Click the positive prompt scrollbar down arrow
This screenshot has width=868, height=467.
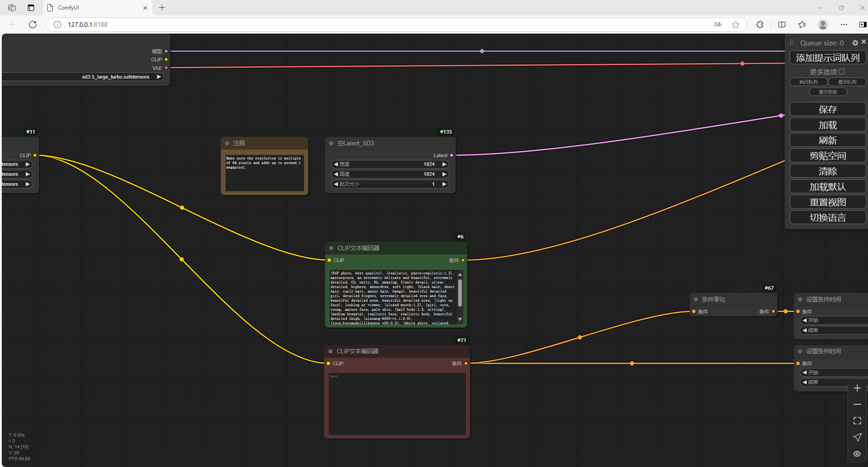tap(460, 319)
